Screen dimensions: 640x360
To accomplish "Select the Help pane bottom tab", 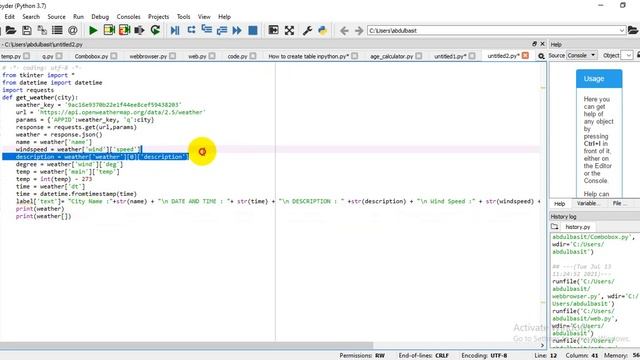I will (560, 204).
